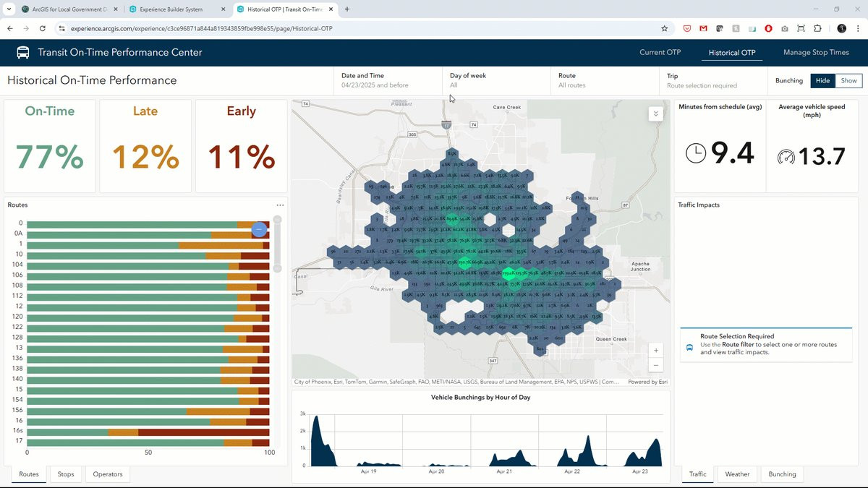Click the route 104 label in chart
The height and width of the screenshot is (488, 868).
16,265
